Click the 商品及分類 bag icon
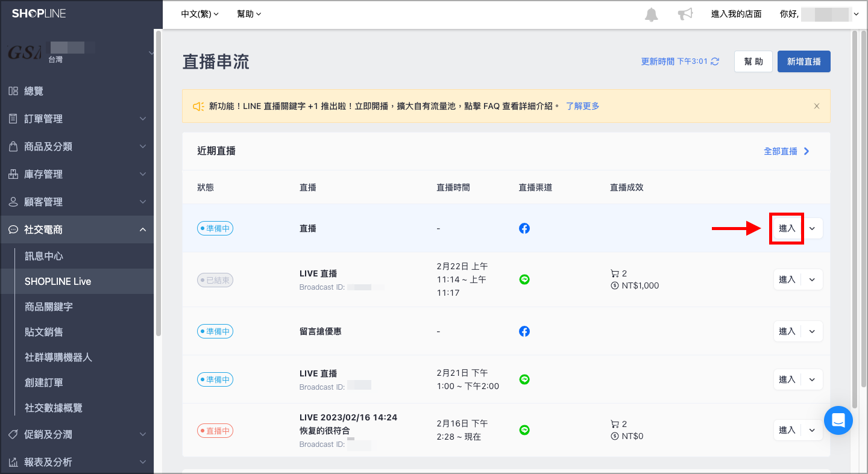868x474 pixels. pyautogui.click(x=13, y=146)
